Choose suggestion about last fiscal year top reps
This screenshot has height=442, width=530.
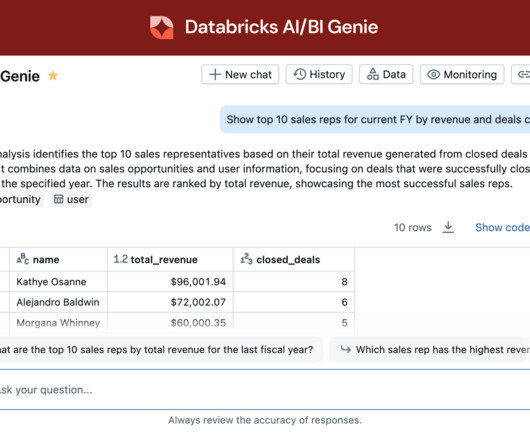coord(161,349)
